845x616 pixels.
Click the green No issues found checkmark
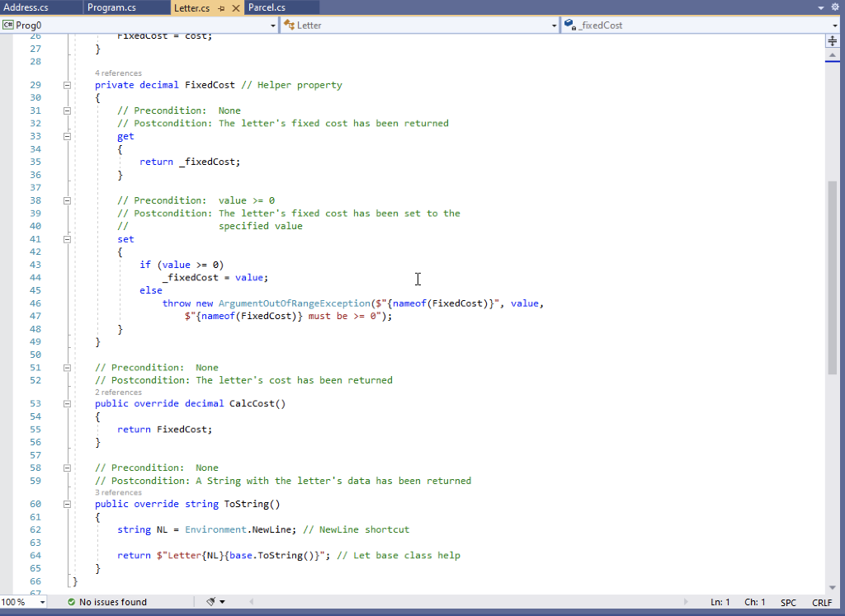(71, 602)
